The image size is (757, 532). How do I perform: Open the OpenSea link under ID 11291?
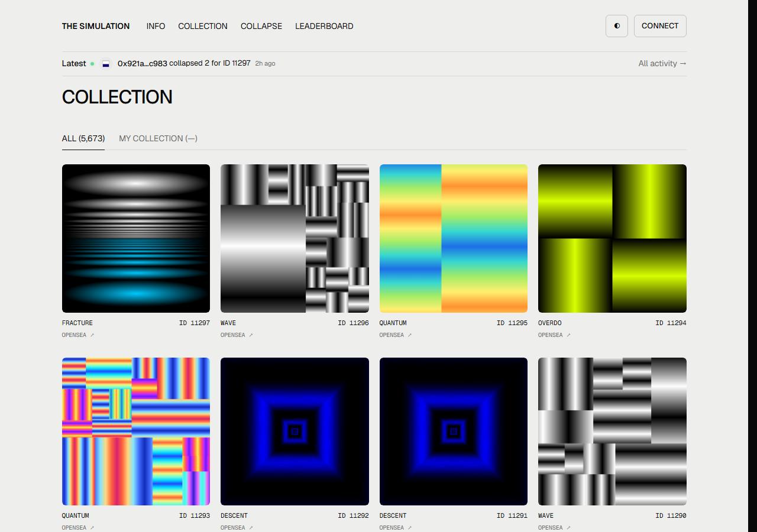tap(396, 528)
